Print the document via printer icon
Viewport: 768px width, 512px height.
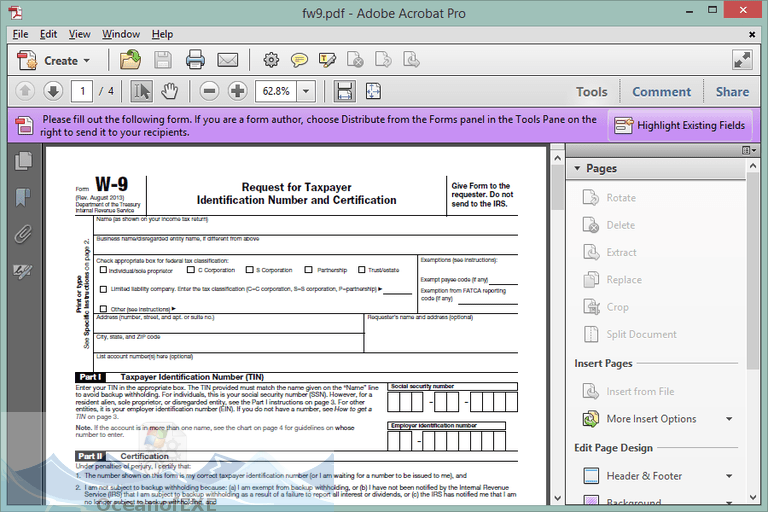click(195, 60)
